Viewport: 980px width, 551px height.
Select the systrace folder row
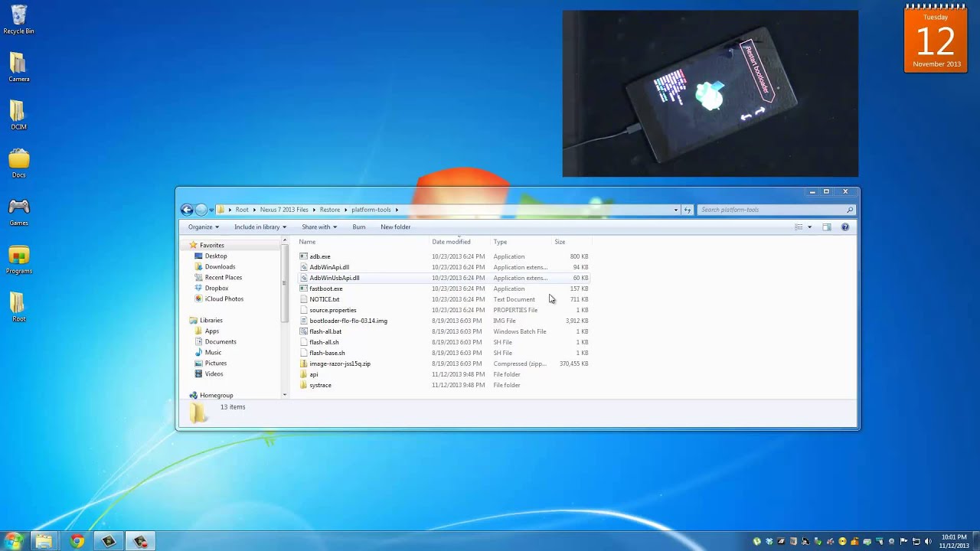click(444, 385)
